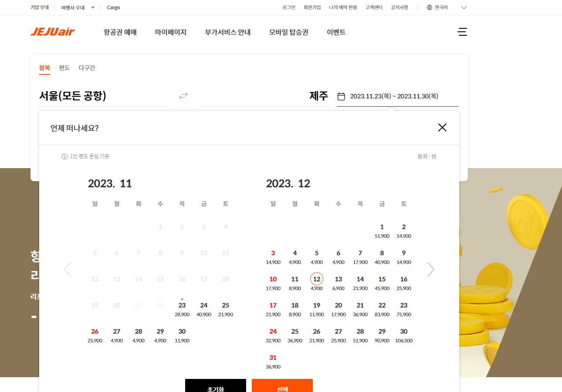Click the 회원가입 link
Viewport: 562px width, 392px height.
point(312,7)
